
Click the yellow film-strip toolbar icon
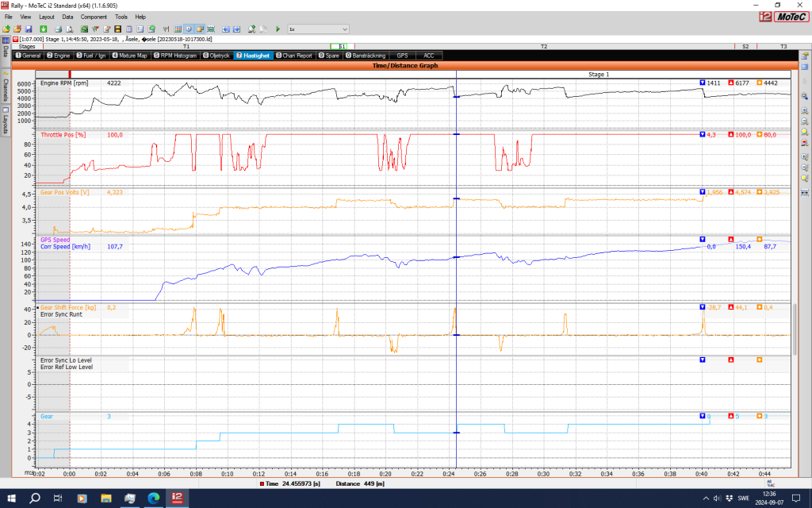(118, 29)
